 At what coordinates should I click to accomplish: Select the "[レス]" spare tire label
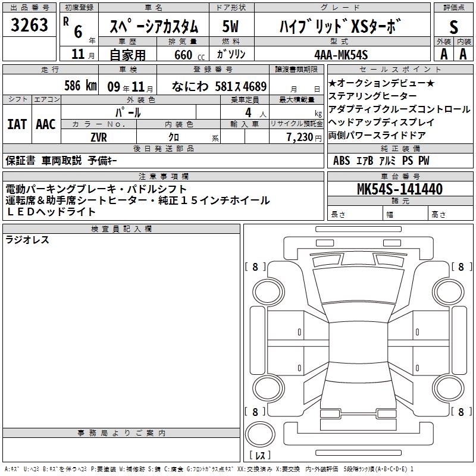[x=260, y=455]
